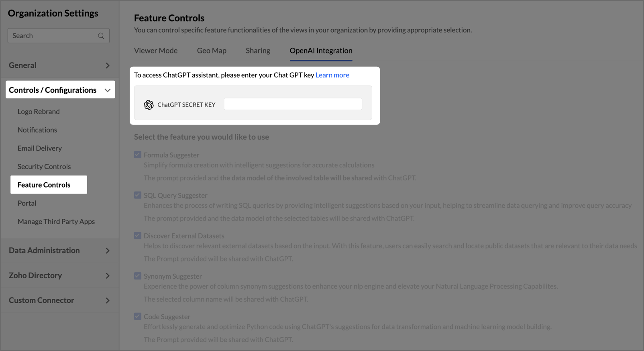Click the Organization Settings search box
644x351 pixels.
pos(58,36)
